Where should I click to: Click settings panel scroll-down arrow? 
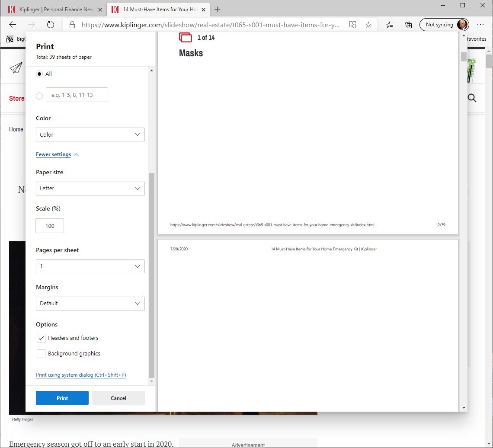click(x=151, y=381)
